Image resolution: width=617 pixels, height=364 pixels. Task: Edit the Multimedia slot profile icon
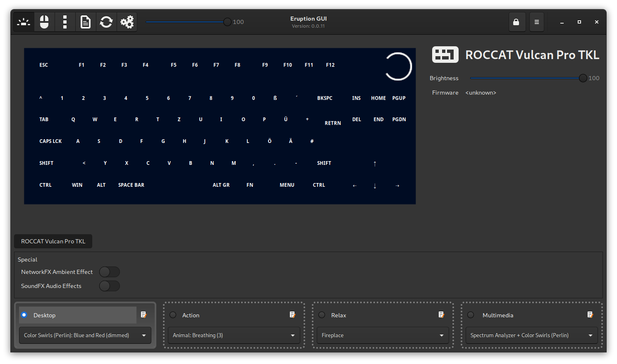pyautogui.click(x=591, y=315)
